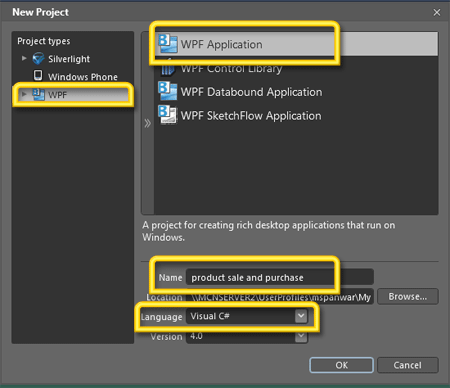This screenshot has width=450, height=388.
Task: Choose the WPF Databound Application template
Action: point(296,92)
